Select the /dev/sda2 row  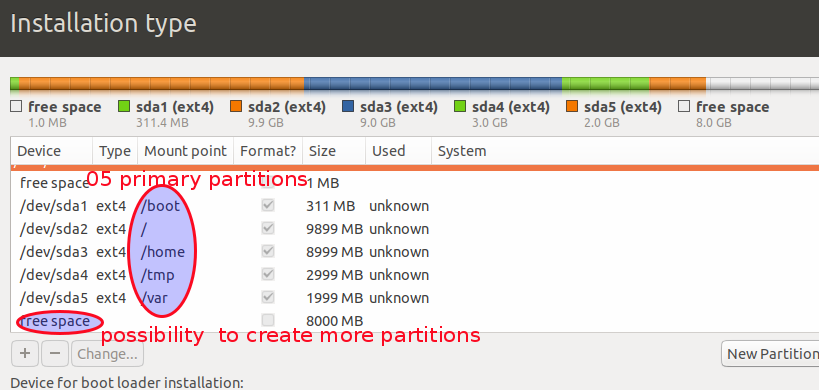point(415,229)
